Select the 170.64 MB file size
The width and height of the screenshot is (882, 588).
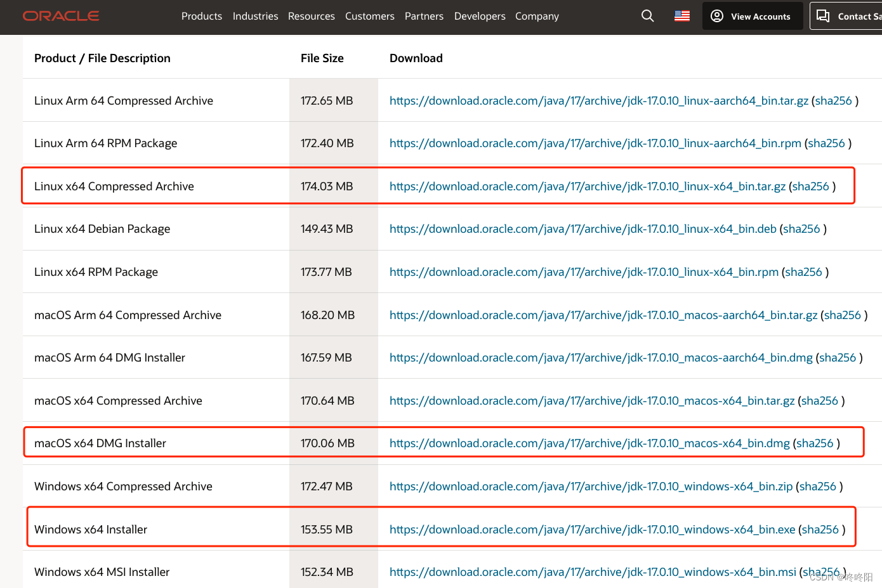pyautogui.click(x=328, y=401)
